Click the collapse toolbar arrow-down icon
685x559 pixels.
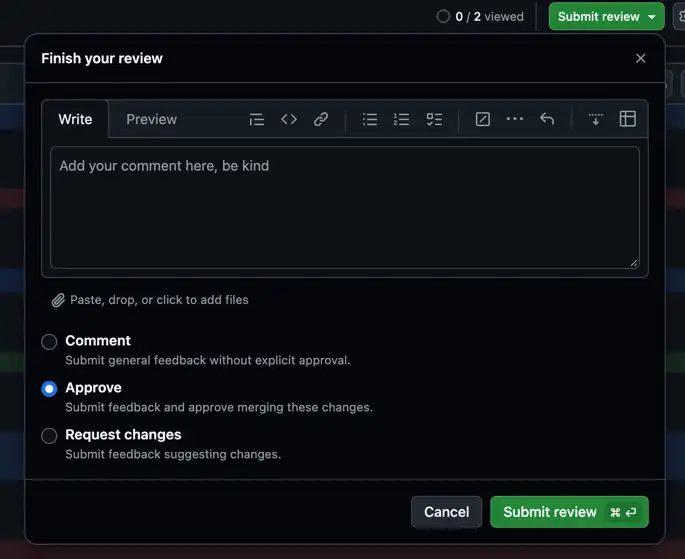click(595, 119)
